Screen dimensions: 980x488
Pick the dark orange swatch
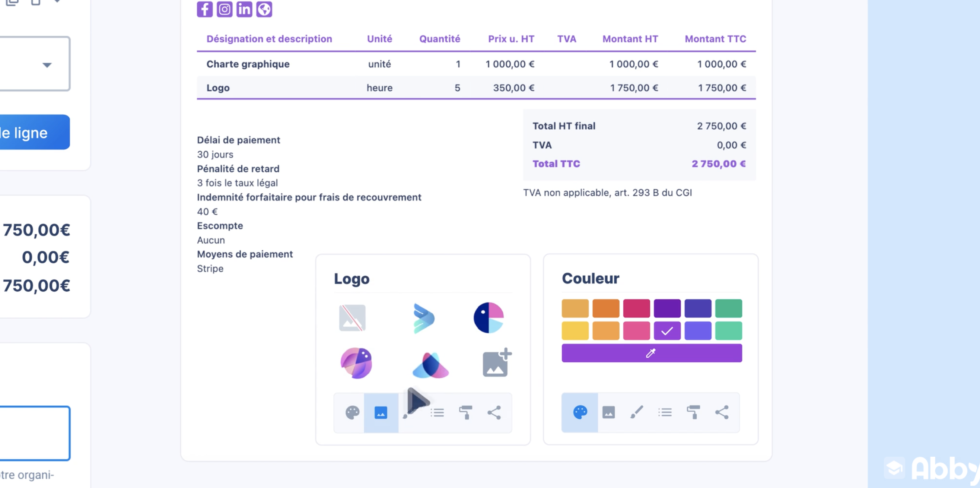606,308
